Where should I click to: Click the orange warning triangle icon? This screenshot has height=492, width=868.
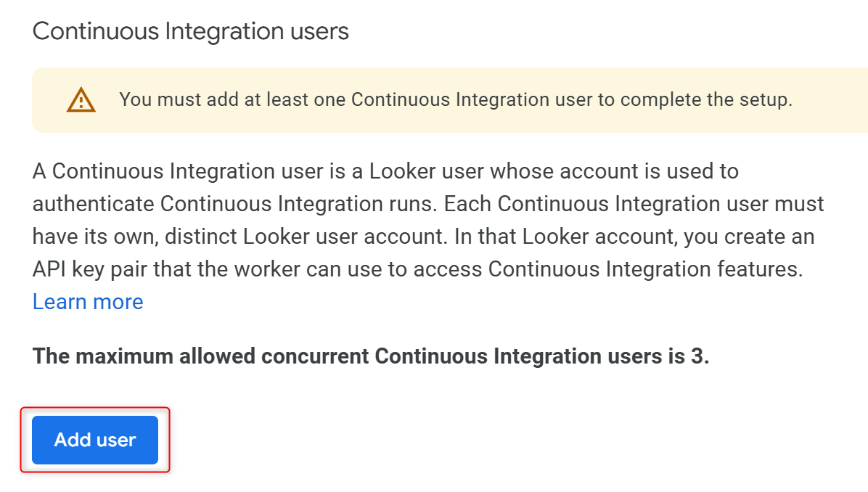[81, 99]
